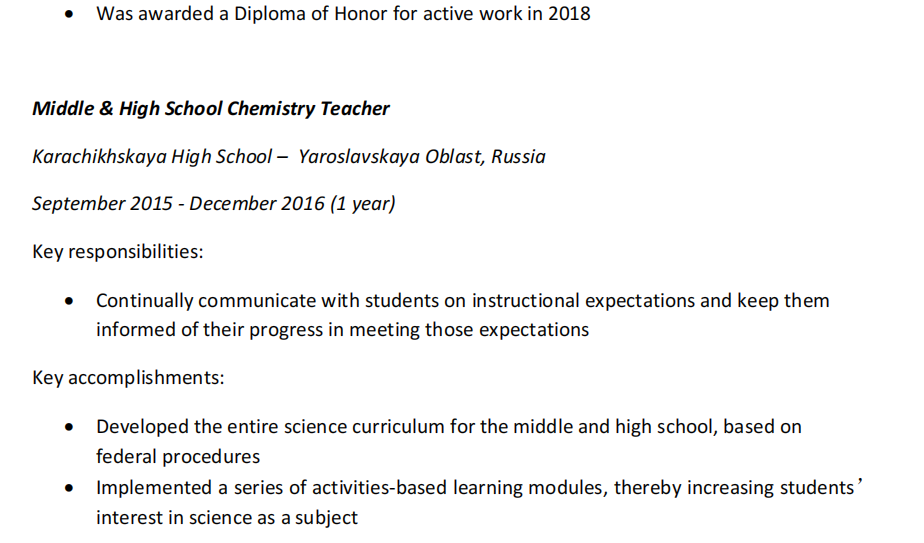Click the "Yaroslavskaya Oblast, Russia" location text
The image size is (924, 543).
coord(422,157)
